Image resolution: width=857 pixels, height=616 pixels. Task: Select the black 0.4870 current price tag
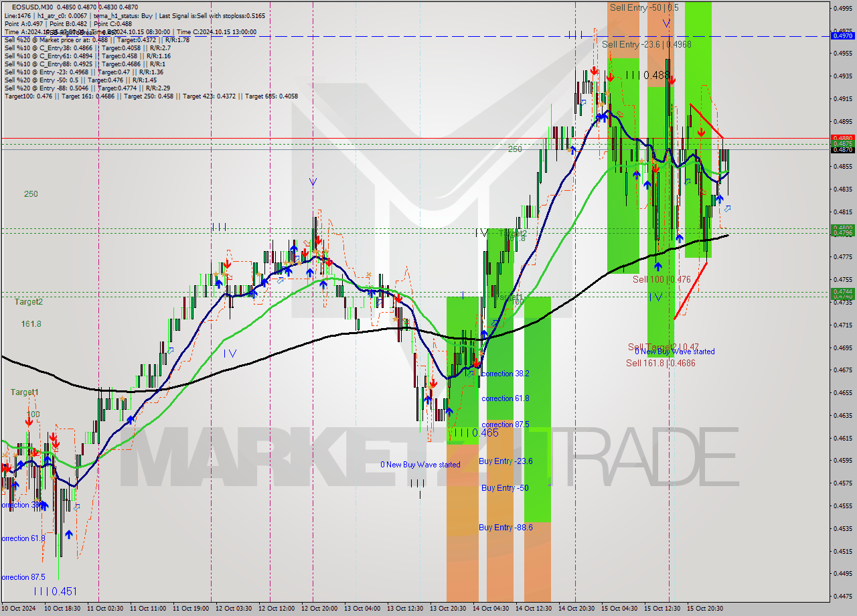[842, 149]
